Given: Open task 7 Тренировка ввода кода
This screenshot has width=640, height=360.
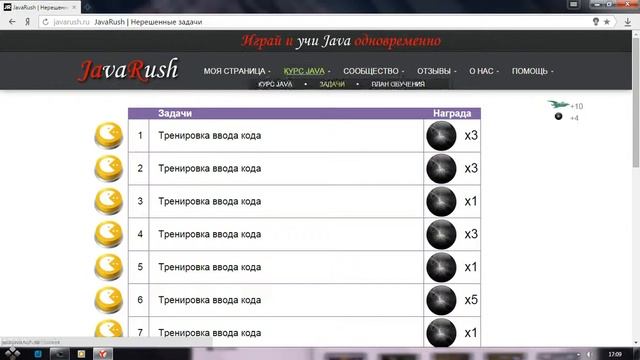Looking at the screenshot, I should [x=209, y=333].
